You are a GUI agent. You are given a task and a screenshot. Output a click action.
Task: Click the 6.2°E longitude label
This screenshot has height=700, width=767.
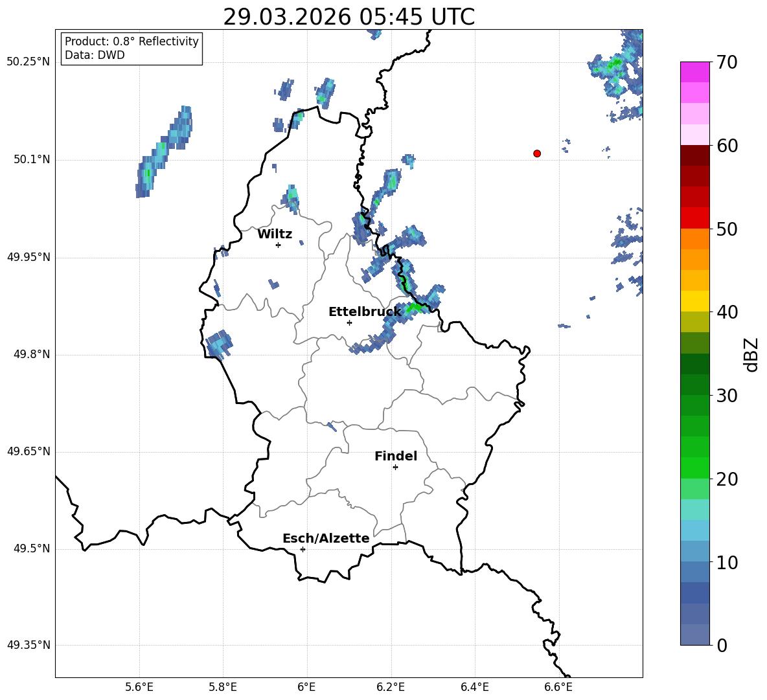click(391, 687)
